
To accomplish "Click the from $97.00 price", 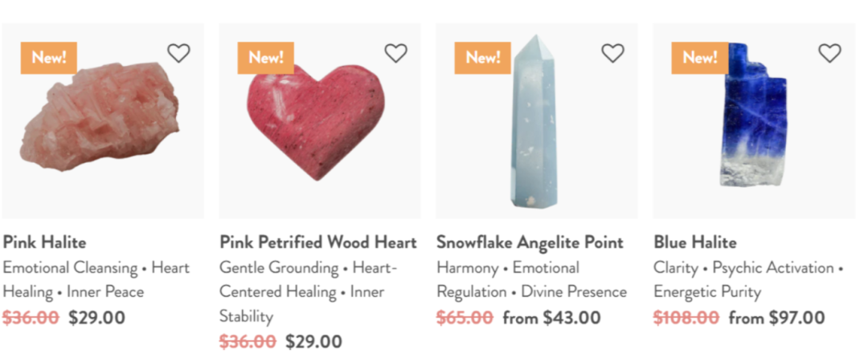I will click(x=776, y=317).
